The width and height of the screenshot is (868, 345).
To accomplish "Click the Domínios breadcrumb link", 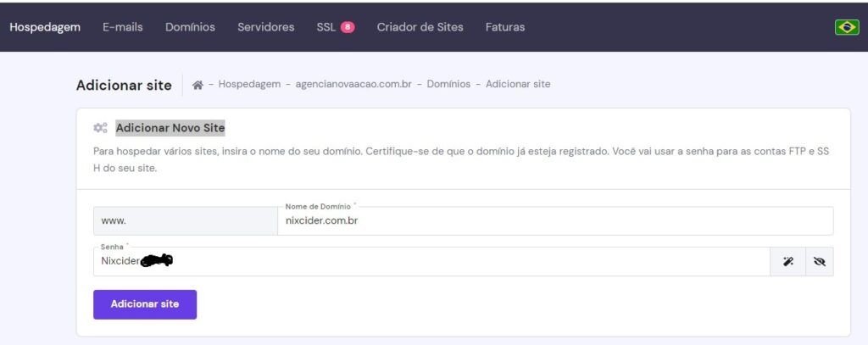I will [450, 85].
